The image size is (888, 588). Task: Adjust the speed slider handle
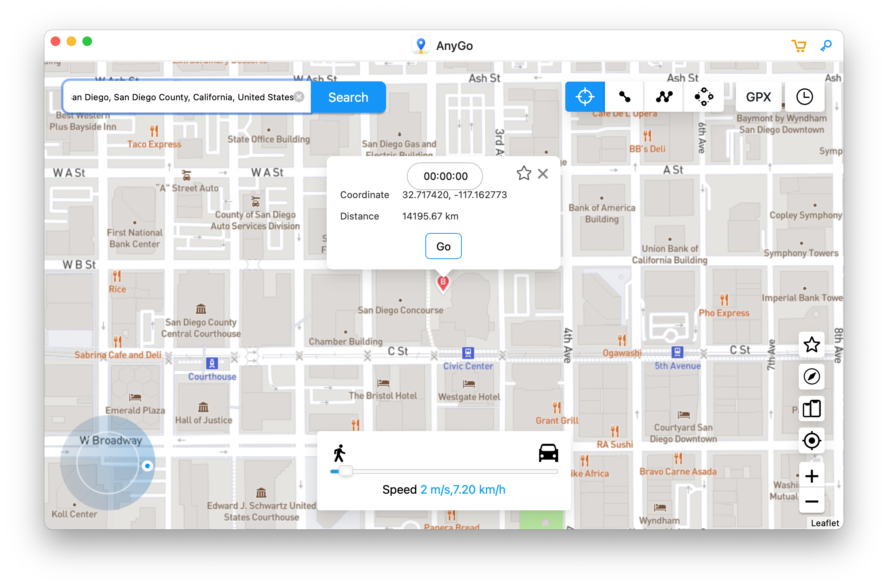point(346,471)
